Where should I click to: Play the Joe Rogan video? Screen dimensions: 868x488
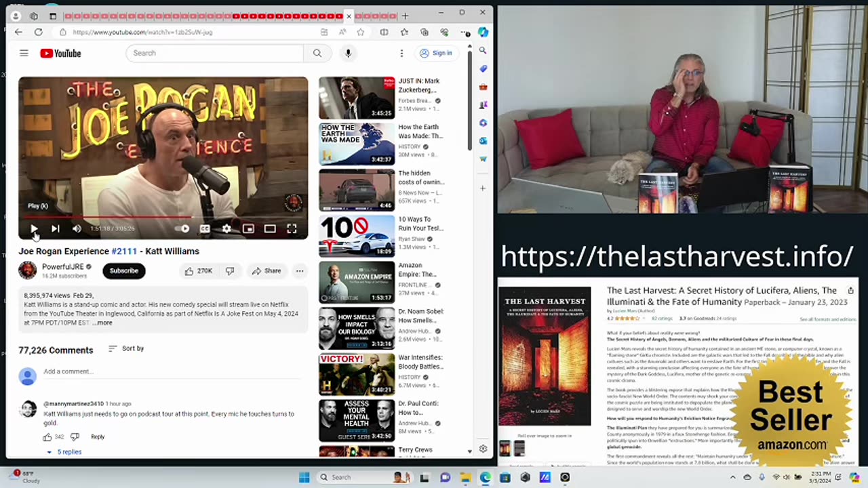coord(34,229)
